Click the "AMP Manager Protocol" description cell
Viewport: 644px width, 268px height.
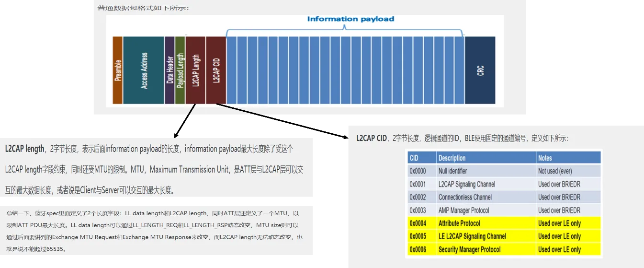coord(486,210)
